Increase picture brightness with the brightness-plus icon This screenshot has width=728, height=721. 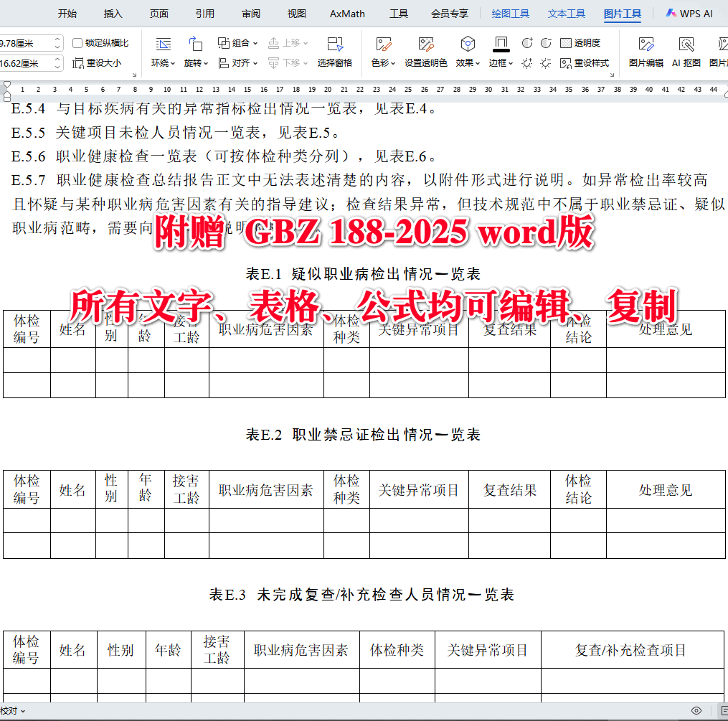coord(527,63)
